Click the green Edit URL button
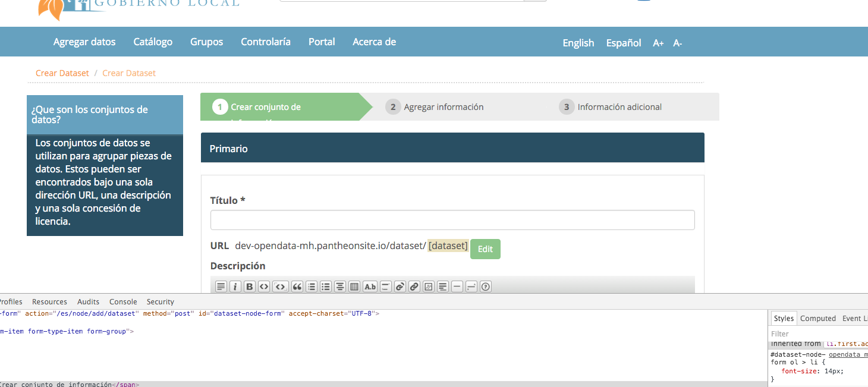The height and width of the screenshot is (387, 868). pos(485,249)
